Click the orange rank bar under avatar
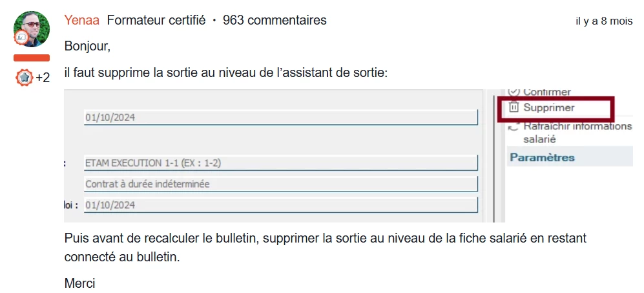Viewport: 644px width, 293px height. (x=32, y=58)
